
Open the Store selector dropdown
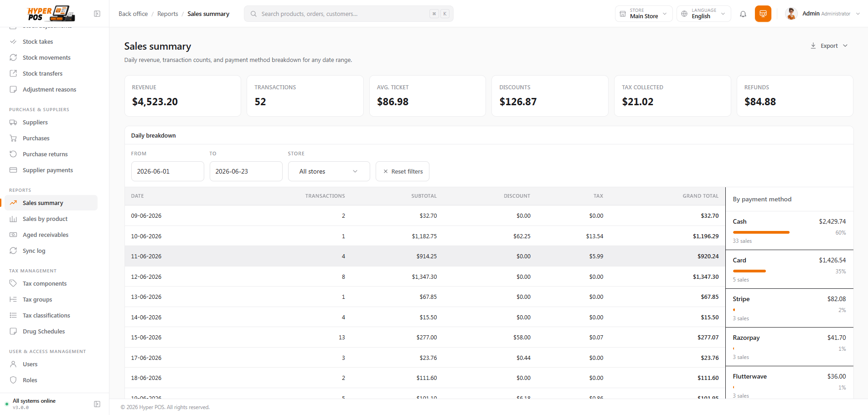pos(644,14)
